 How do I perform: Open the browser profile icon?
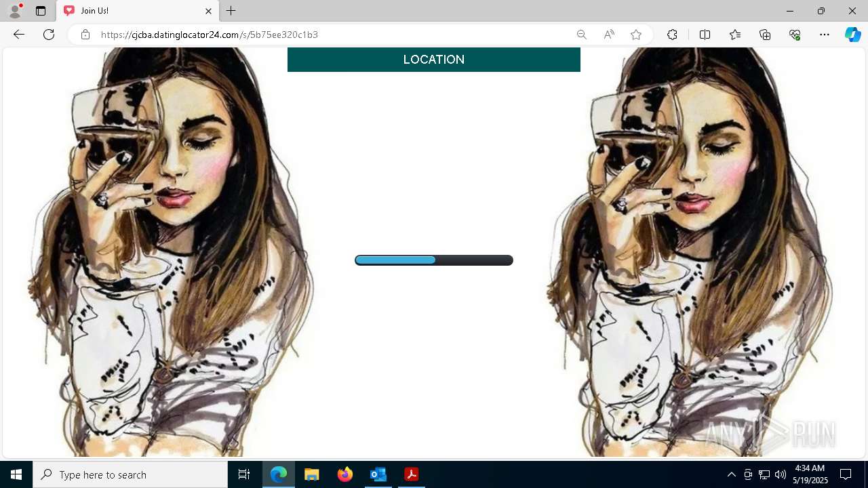pos(15,11)
